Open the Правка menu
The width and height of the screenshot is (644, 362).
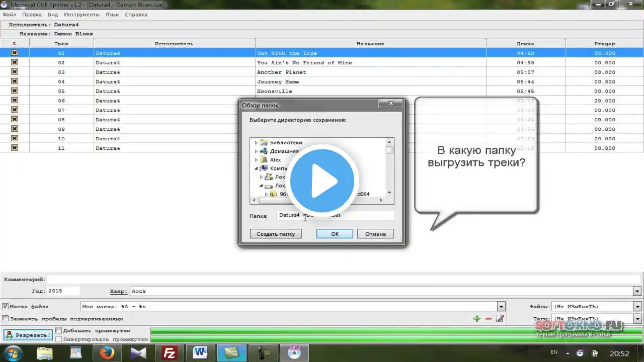[x=32, y=15]
